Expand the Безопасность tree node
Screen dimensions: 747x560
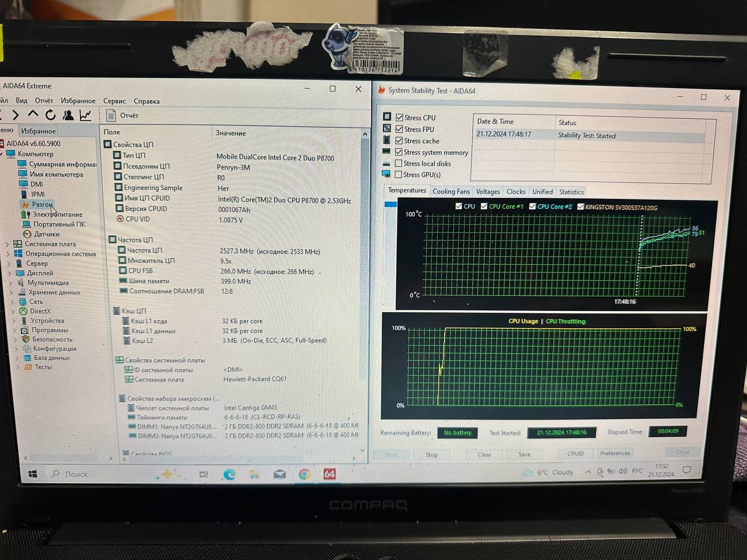[x=15, y=339]
